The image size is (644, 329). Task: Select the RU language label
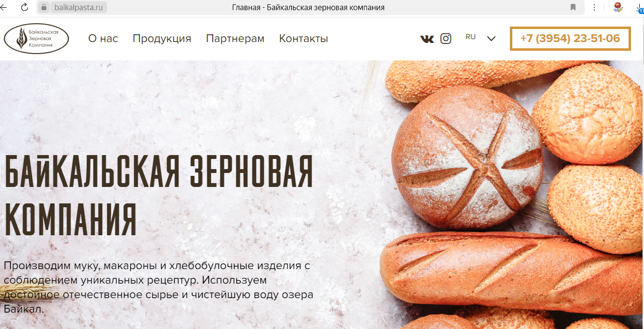pyautogui.click(x=470, y=37)
